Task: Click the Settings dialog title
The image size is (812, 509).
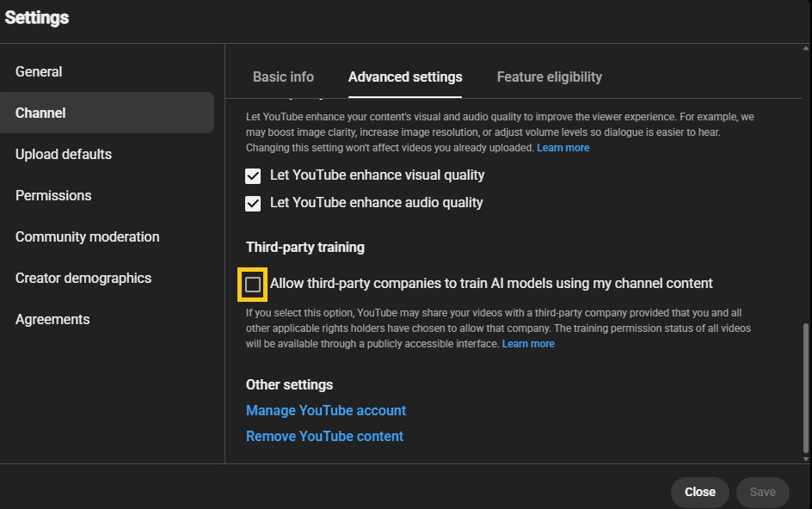Action: 37,17
